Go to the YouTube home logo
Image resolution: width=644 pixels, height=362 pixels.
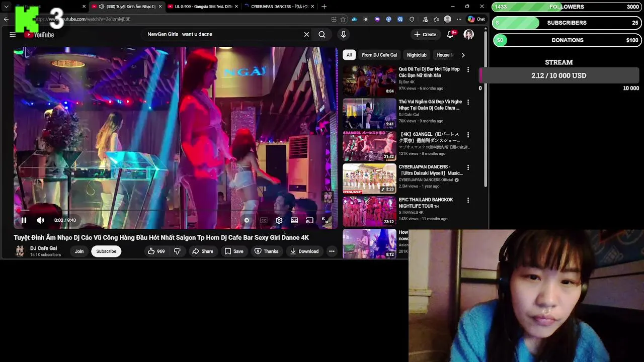(39, 35)
